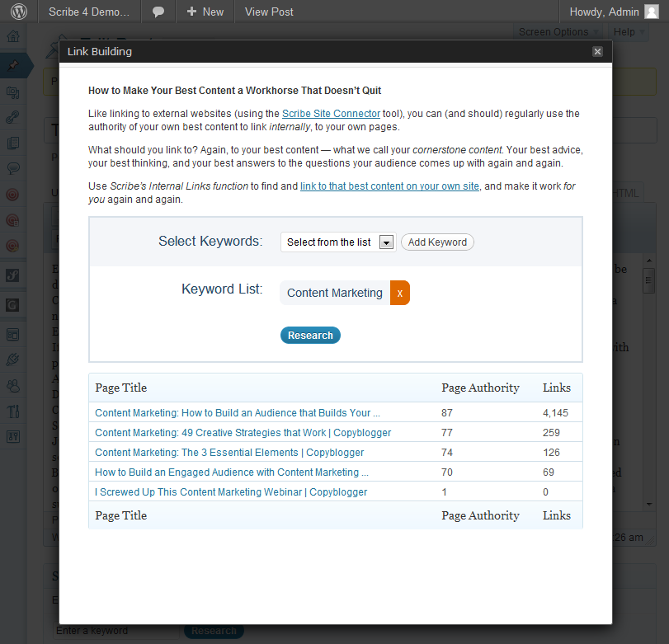Follow the Scribe Site Connector link
The height and width of the screenshot is (644, 669).
tap(331, 114)
